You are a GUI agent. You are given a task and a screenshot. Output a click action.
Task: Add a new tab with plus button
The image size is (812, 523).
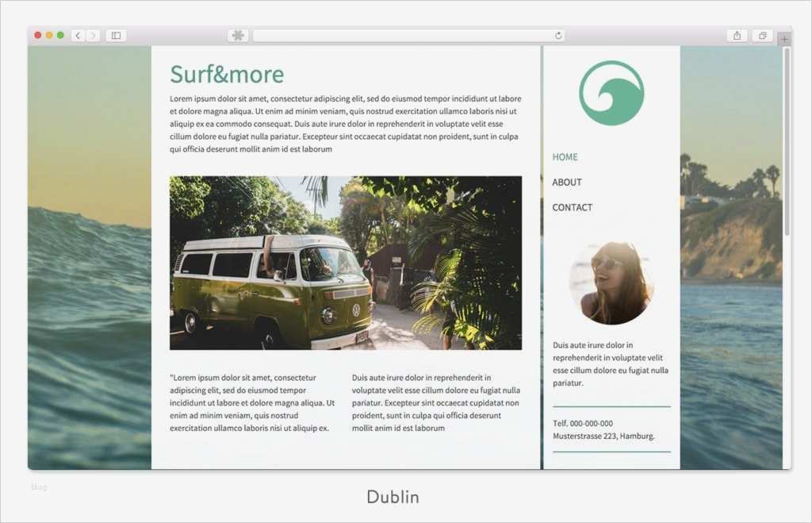784,38
